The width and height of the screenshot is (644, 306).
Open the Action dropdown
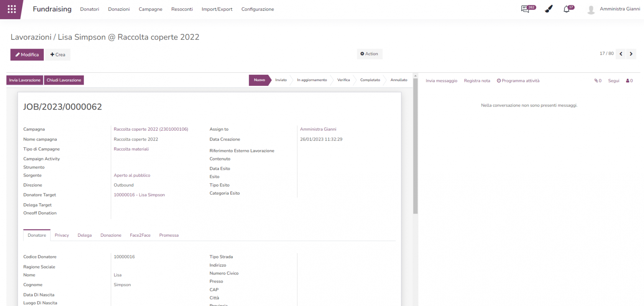pos(369,54)
